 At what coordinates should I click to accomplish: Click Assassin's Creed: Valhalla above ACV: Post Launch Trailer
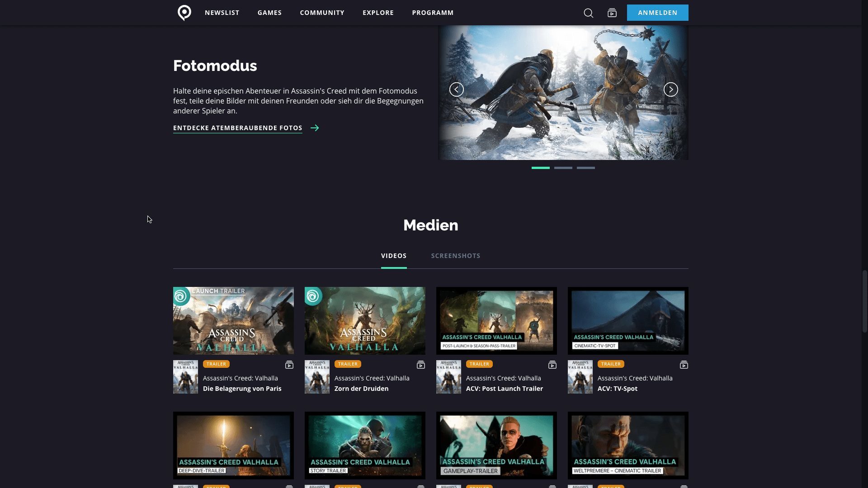click(503, 378)
